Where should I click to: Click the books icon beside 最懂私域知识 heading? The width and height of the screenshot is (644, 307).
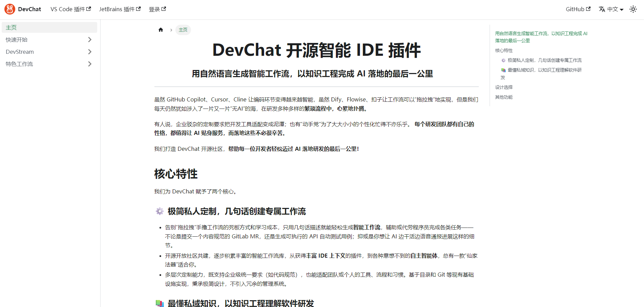click(x=159, y=303)
